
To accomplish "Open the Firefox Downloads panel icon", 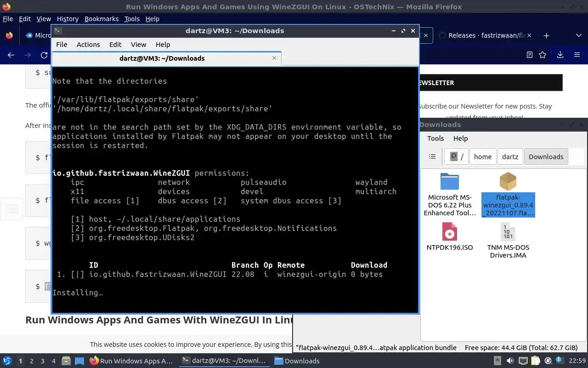I will click(x=560, y=55).
